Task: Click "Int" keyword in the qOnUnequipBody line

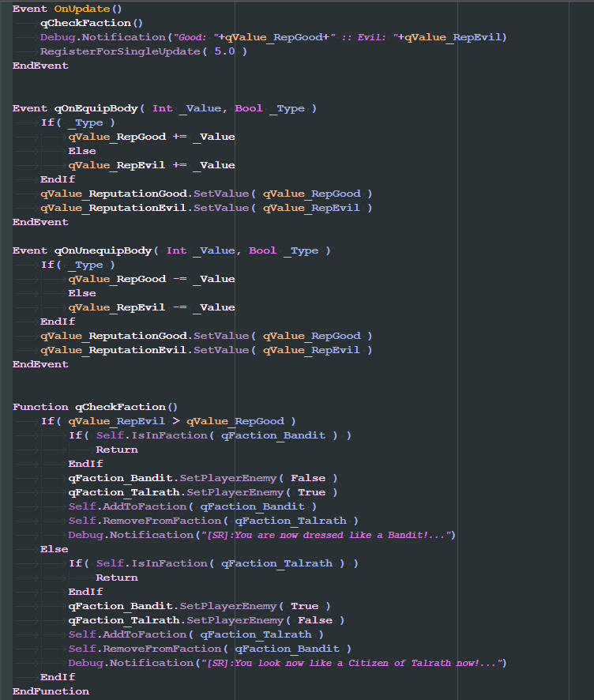Action: [176, 250]
